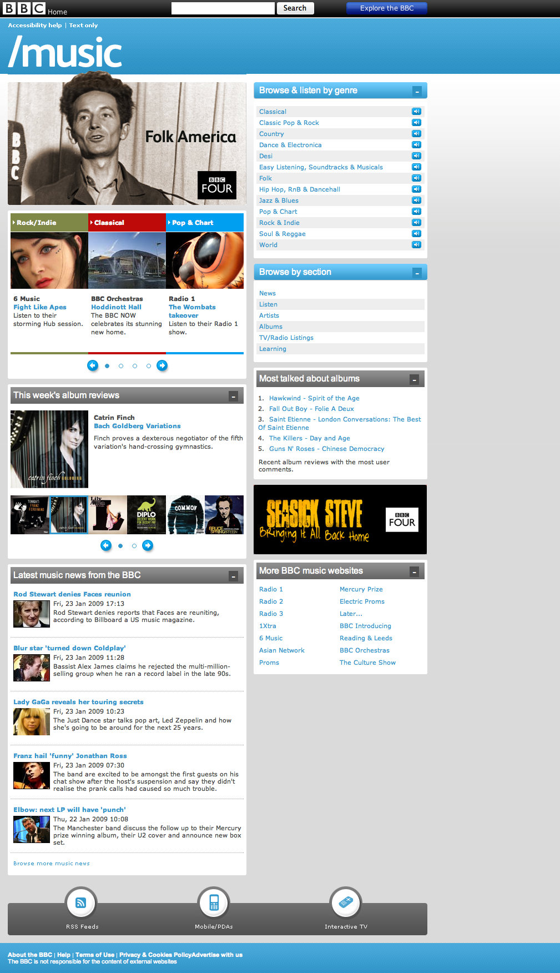Open Artists in Browse by section

269,315
